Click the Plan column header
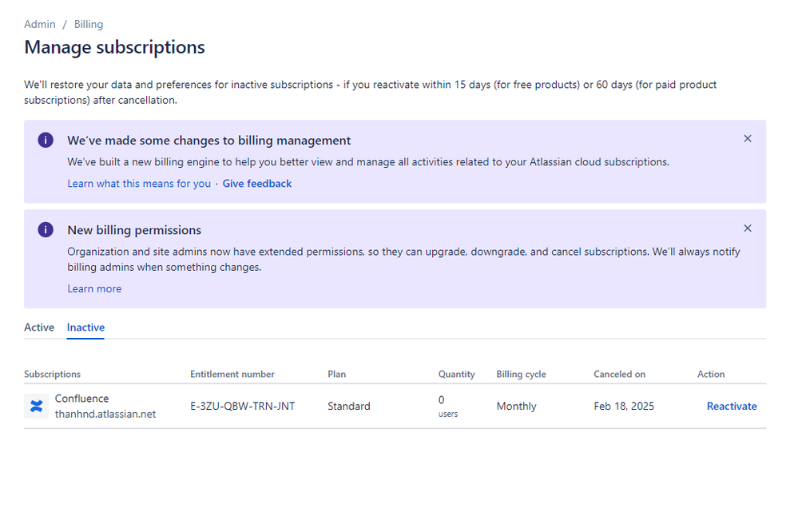 [336, 374]
